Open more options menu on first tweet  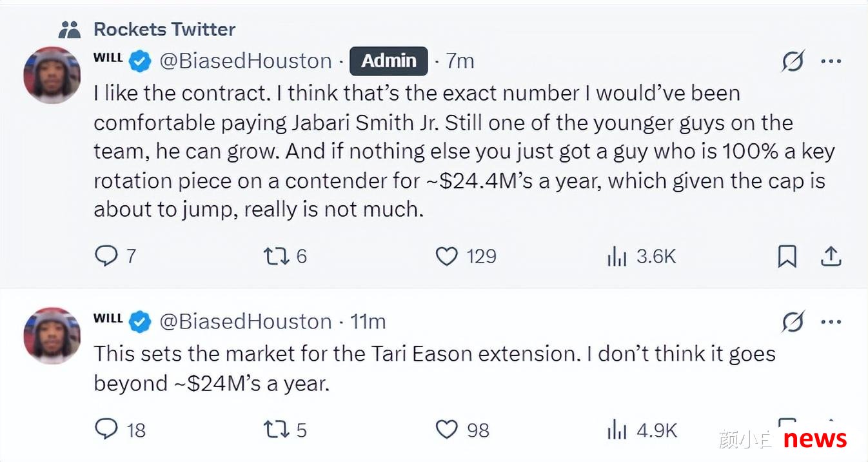click(831, 62)
